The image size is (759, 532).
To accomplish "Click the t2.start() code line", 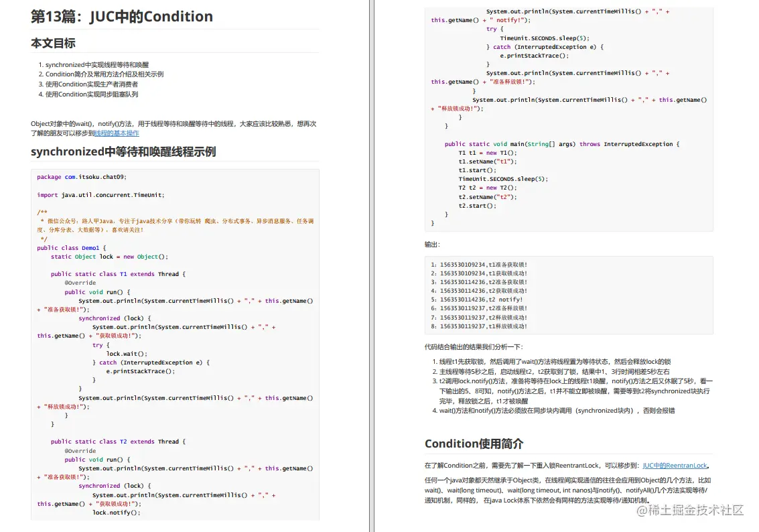I will coord(477,205).
